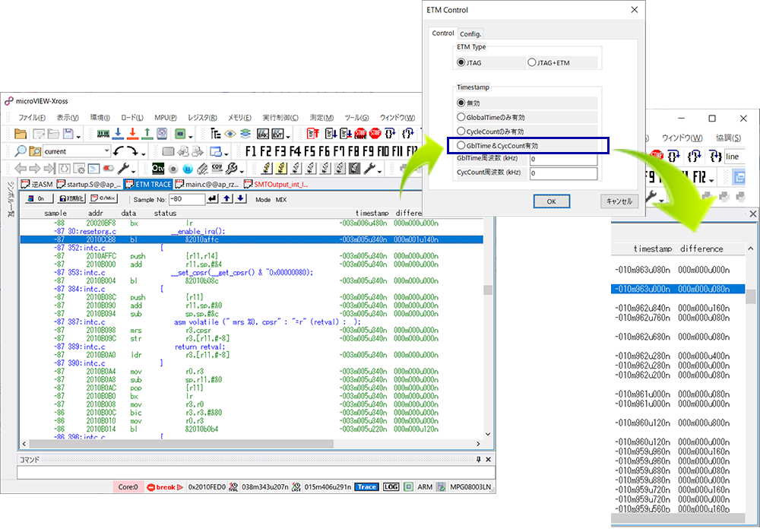Image resolution: width=760 pixels, height=532 pixels.
Task: Open the ファイル(F) menu
Action: tap(32, 117)
